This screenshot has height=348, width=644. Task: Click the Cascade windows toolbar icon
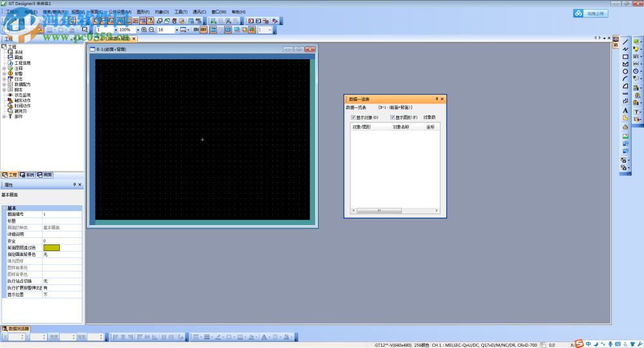tap(159, 21)
